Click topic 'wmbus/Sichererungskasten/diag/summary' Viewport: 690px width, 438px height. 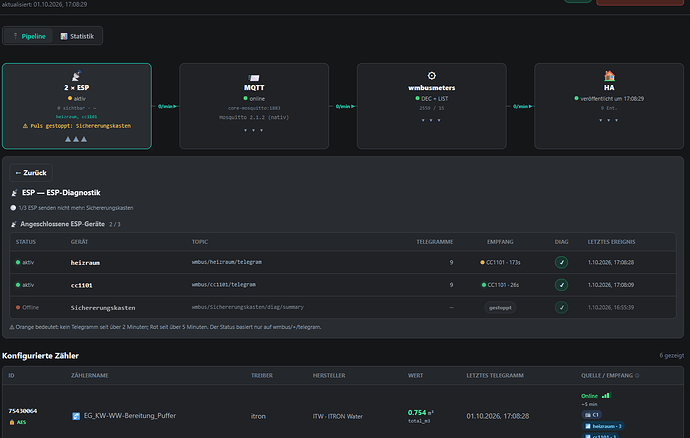(248, 307)
